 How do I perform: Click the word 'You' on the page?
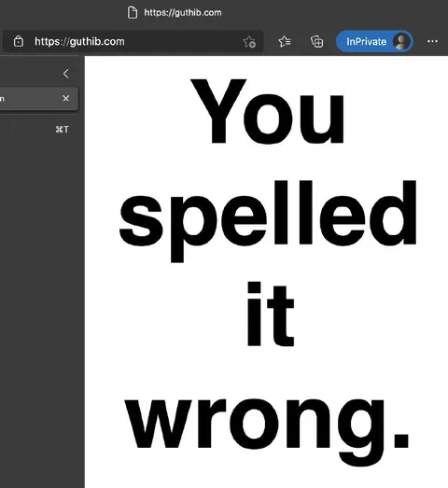click(x=268, y=112)
